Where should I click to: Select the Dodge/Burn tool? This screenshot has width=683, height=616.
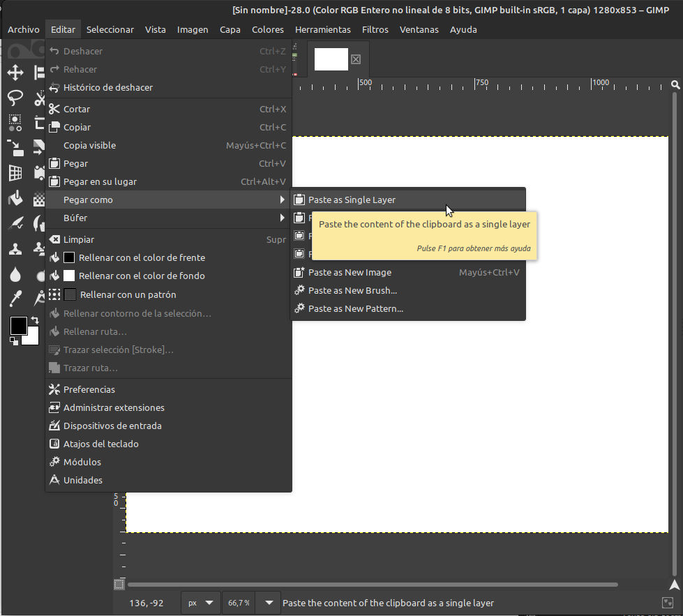(x=39, y=274)
